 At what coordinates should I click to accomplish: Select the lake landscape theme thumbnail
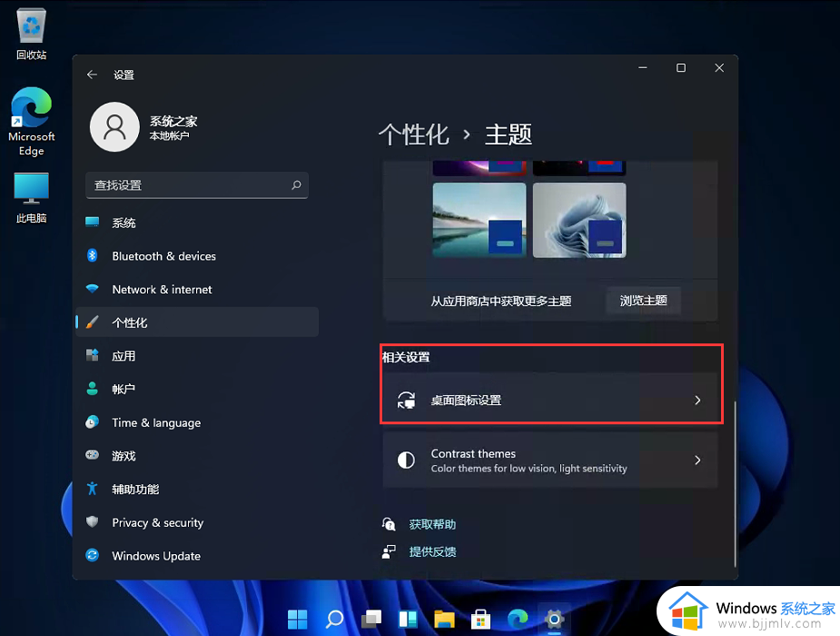[x=479, y=220]
